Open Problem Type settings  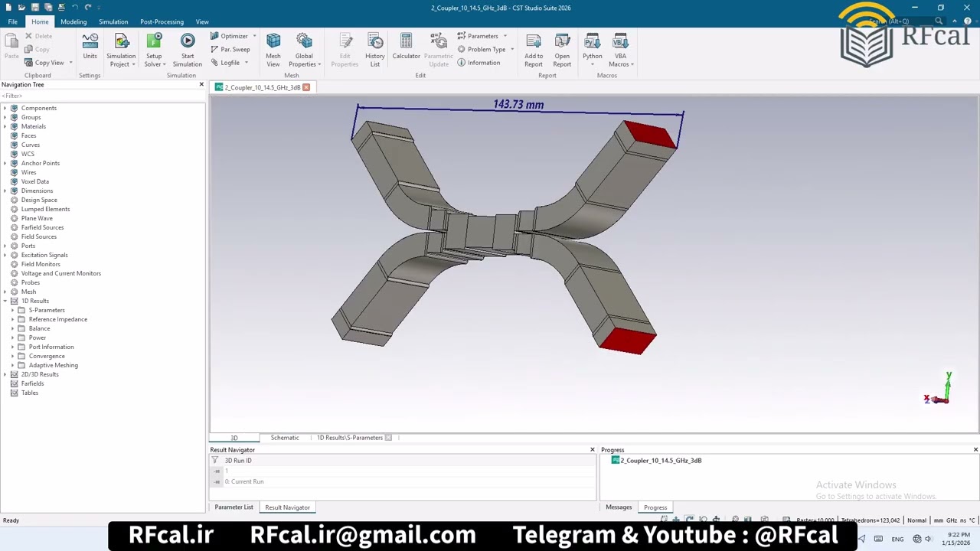click(x=482, y=49)
